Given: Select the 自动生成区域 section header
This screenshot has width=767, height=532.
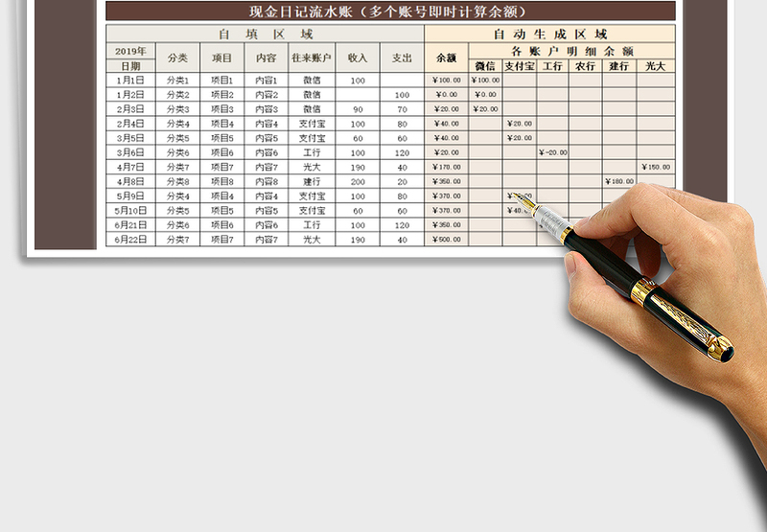Looking at the screenshot, I should 550,34.
